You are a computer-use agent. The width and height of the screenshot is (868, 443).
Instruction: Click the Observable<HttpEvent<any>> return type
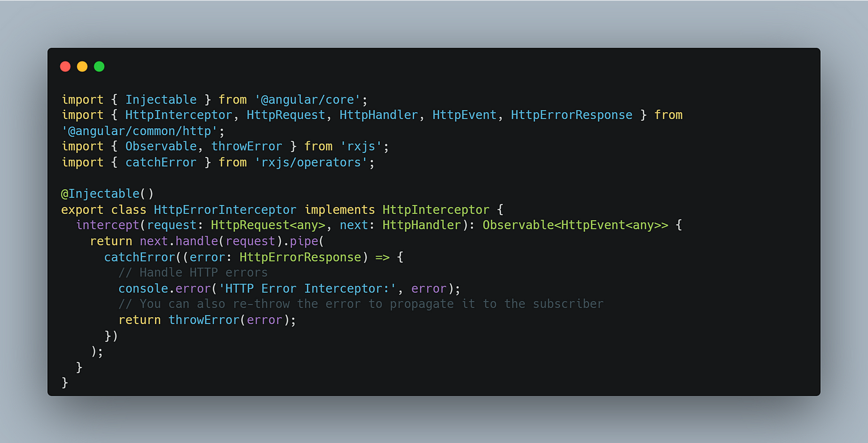[575, 226]
